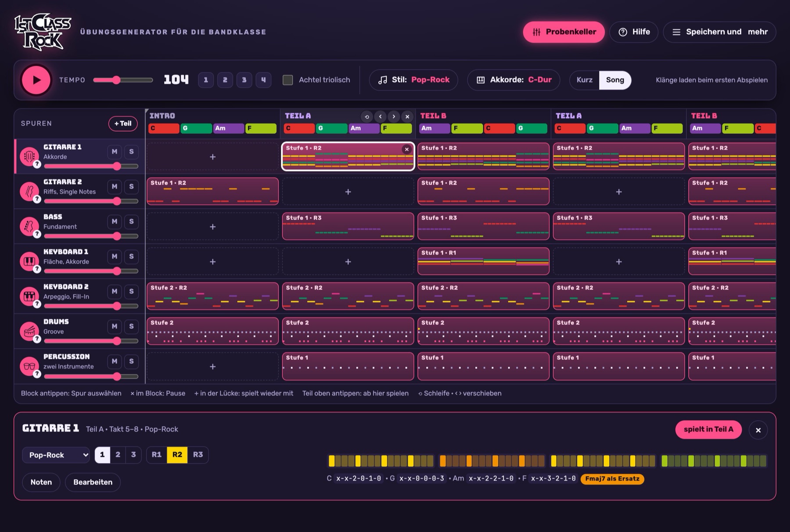Click the Gitarre 1 instrument icon
Viewport: 790px width, 532px height.
coord(29,156)
